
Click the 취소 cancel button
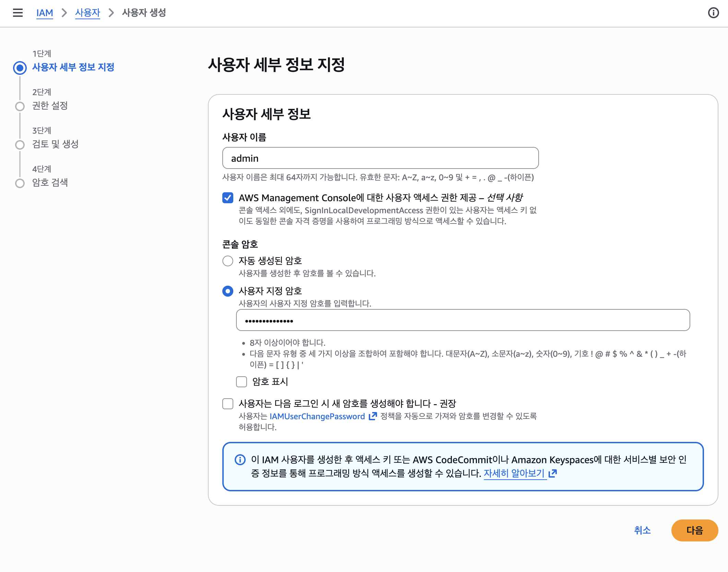(x=642, y=530)
